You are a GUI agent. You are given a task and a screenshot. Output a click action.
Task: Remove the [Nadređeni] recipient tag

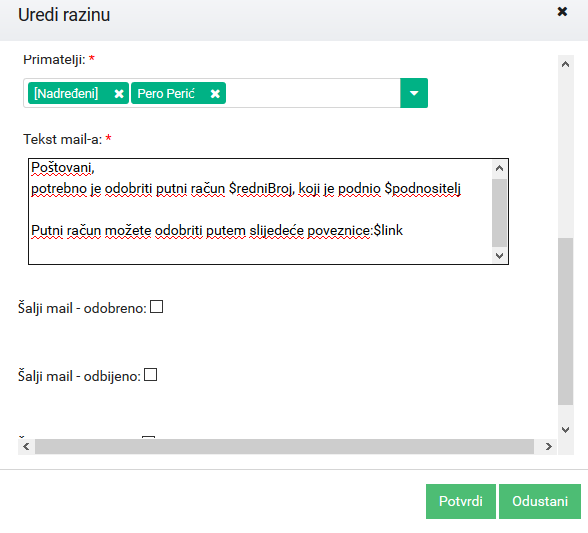(x=119, y=93)
